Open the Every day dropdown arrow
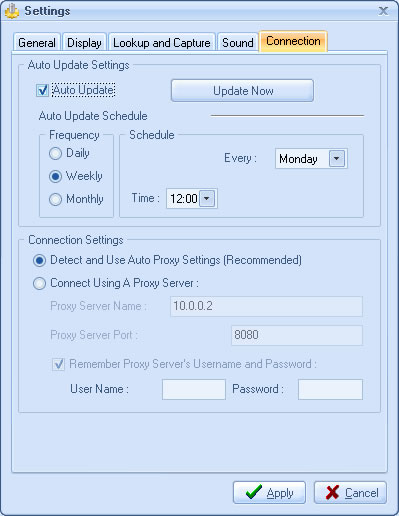The image size is (399, 516). click(x=337, y=158)
